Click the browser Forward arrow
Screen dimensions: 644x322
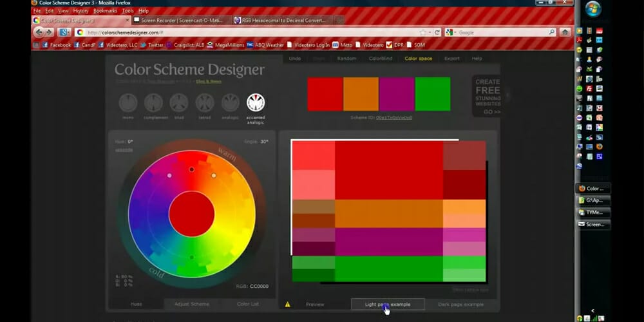coord(50,32)
